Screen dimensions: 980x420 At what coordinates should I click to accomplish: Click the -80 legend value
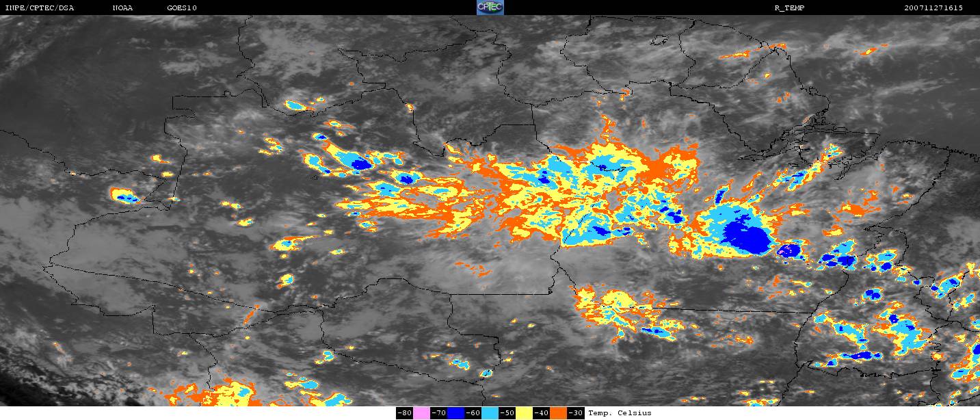tap(405, 413)
